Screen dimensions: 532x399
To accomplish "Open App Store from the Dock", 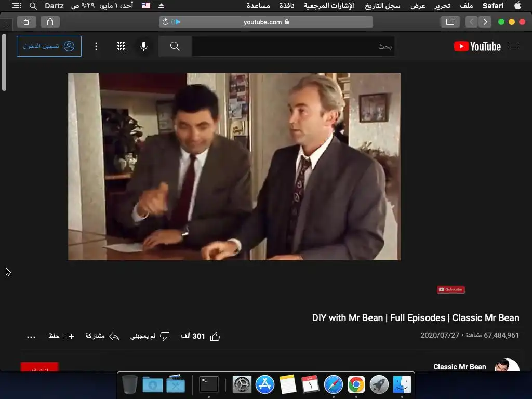I will 264,384.
